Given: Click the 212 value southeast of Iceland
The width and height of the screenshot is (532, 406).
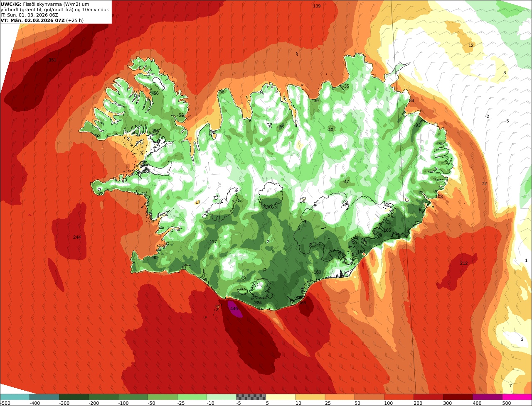Looking at the screenshot, I should (464, 263).
